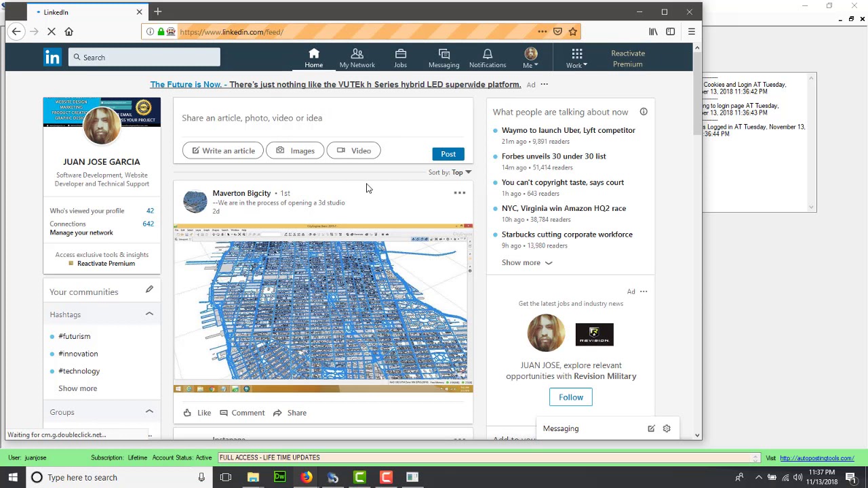868x488 pixels.
Task: Toggle the browser sidebar view icon
Action: [670, 31]
